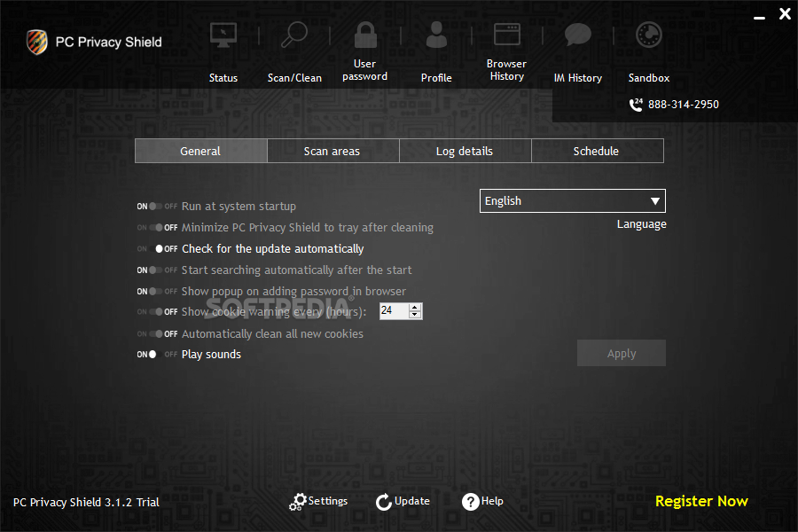Open the Profile person icon

pyautogui.click(x=436, y=35)
